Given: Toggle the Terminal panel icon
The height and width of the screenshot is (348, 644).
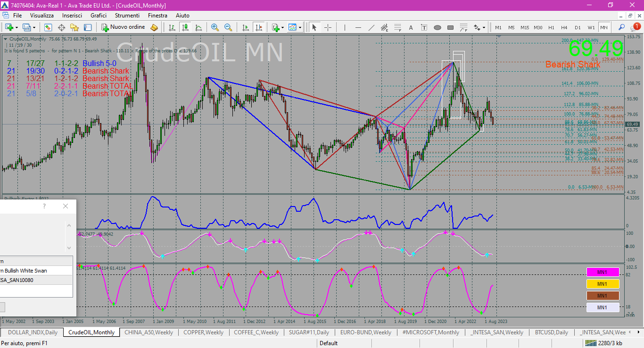Looking at the screenshot, I should 88,27.
